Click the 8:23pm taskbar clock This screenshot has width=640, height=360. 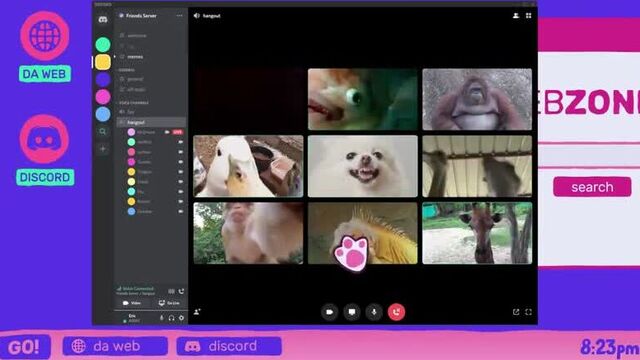coord(609,347)
